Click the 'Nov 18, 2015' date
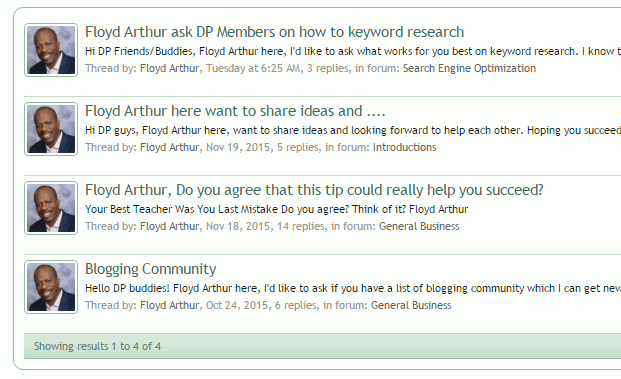Viewport: 621px width, 379px height. [x=238, y=227]
